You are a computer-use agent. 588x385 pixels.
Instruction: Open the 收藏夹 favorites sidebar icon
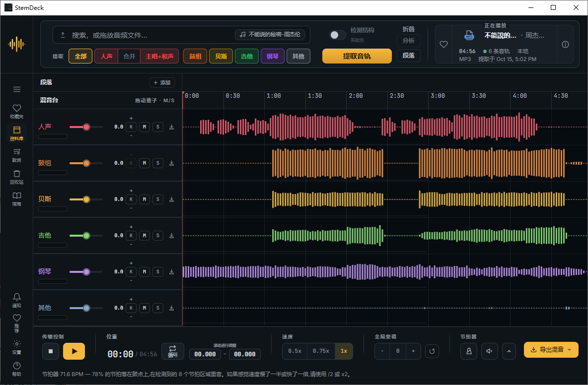[x=16, y=111]
